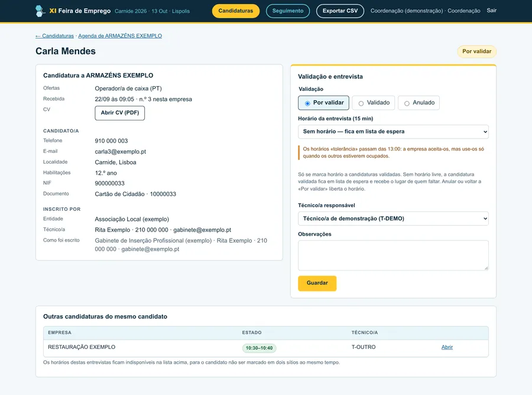This screenshot has width=532, height=395.
Task: Click the 12.º ano habilitações value
Action: point(106,173)
